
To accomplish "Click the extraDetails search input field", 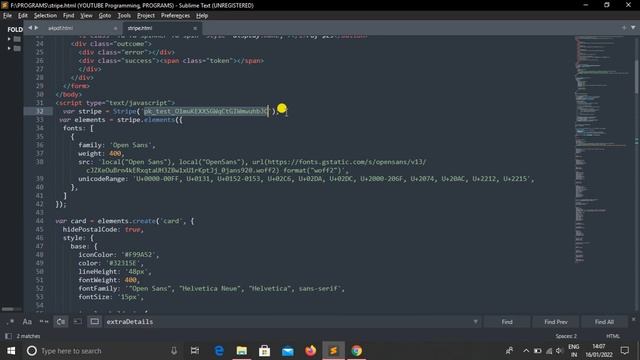I will [x=287, y=322].
